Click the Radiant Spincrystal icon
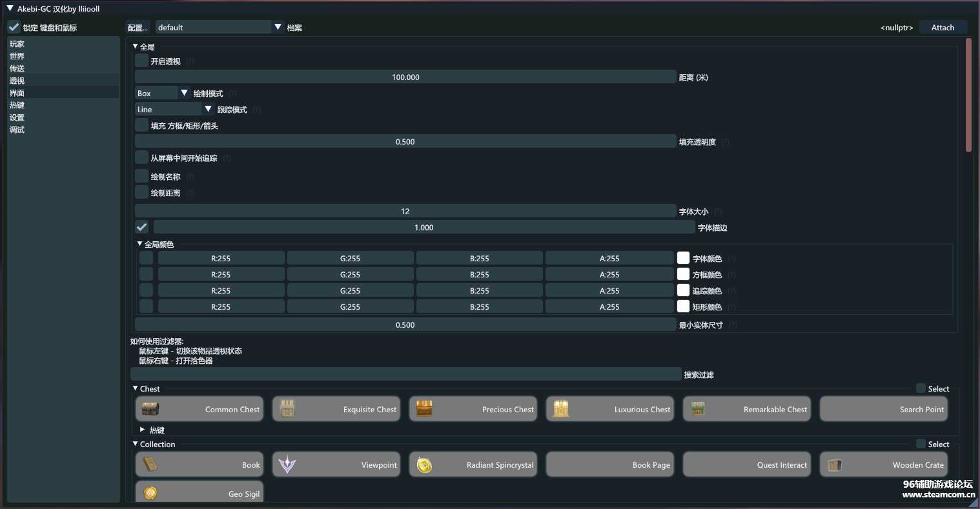980x509 pixels. point(424,464)
